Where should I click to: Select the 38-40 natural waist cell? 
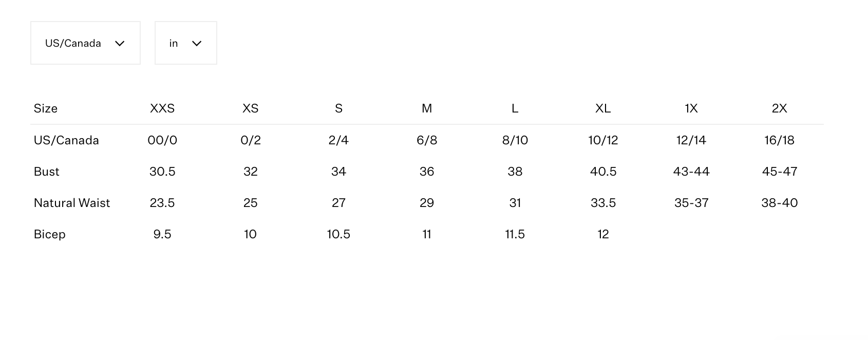tap(779, 203)
